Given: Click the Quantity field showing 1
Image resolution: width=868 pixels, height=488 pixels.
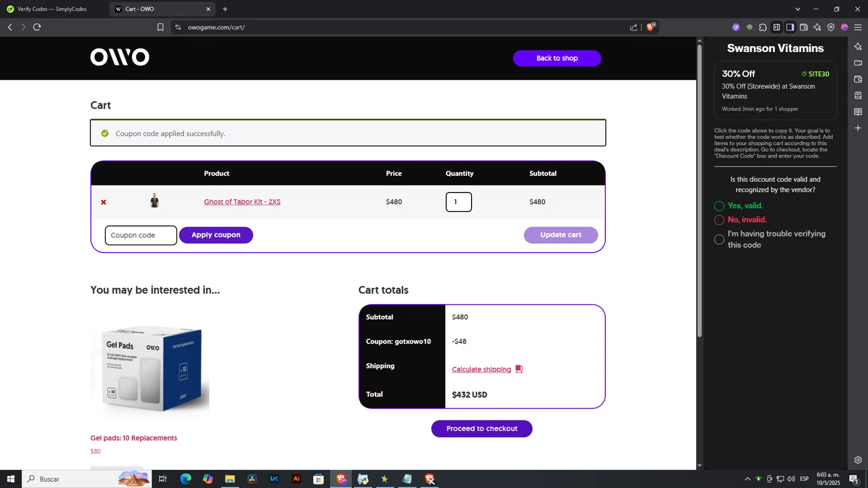Looking at the screenshot, I should pos(459,202).
